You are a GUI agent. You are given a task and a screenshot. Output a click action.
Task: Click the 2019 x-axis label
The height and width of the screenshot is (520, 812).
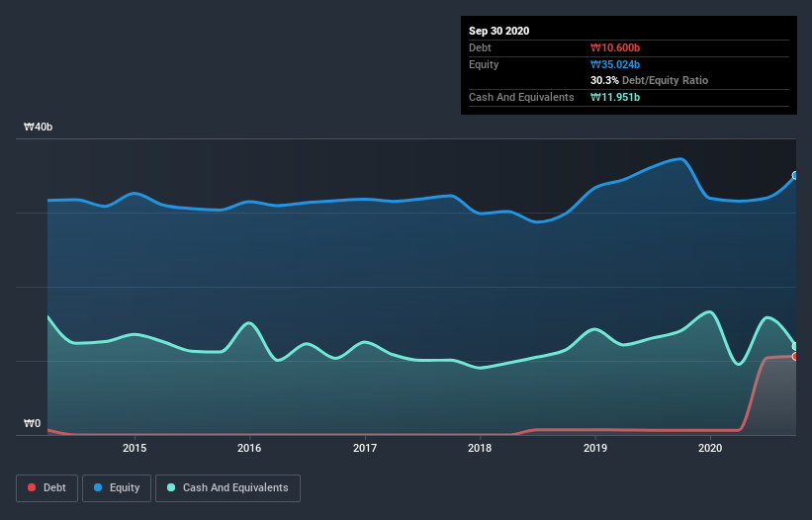click(595, 448)
